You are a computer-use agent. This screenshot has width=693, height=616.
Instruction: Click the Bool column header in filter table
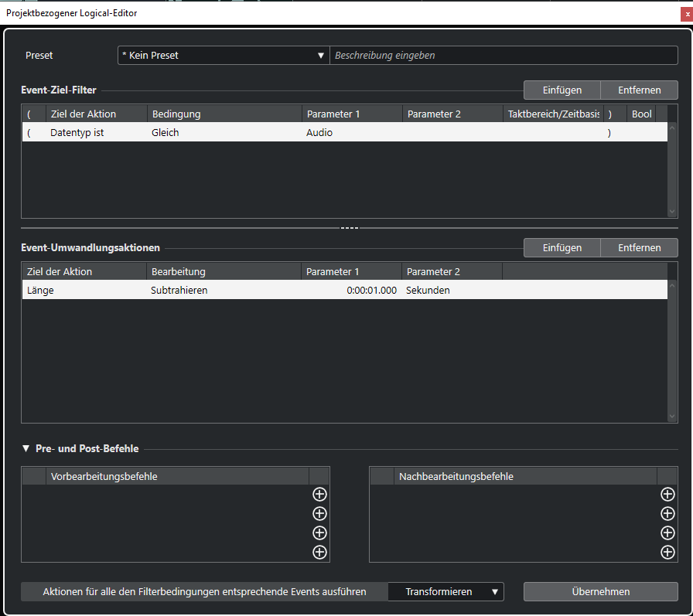[x=641, y=114]
